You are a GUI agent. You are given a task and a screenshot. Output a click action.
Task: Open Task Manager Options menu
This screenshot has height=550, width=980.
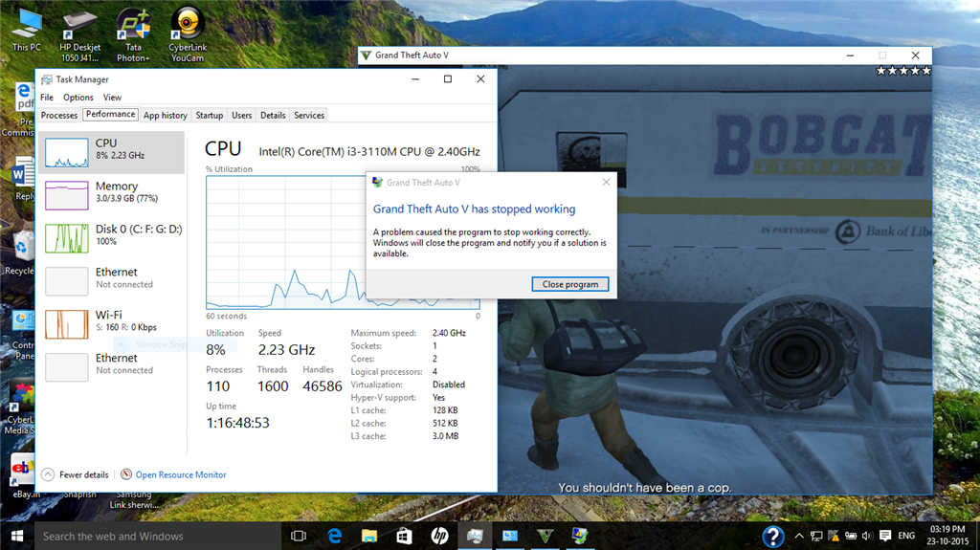click(x=78, y=98)
